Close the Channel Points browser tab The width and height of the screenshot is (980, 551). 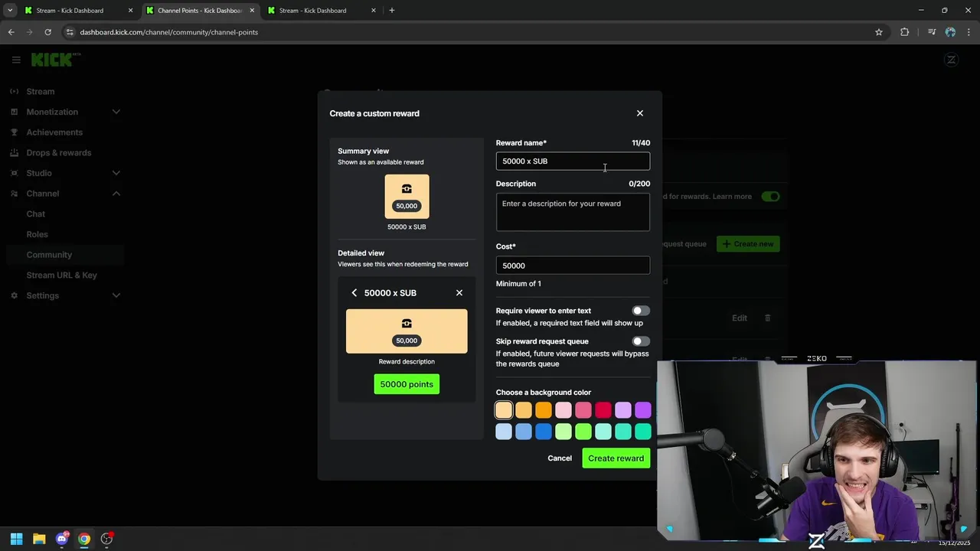(252, 11)
